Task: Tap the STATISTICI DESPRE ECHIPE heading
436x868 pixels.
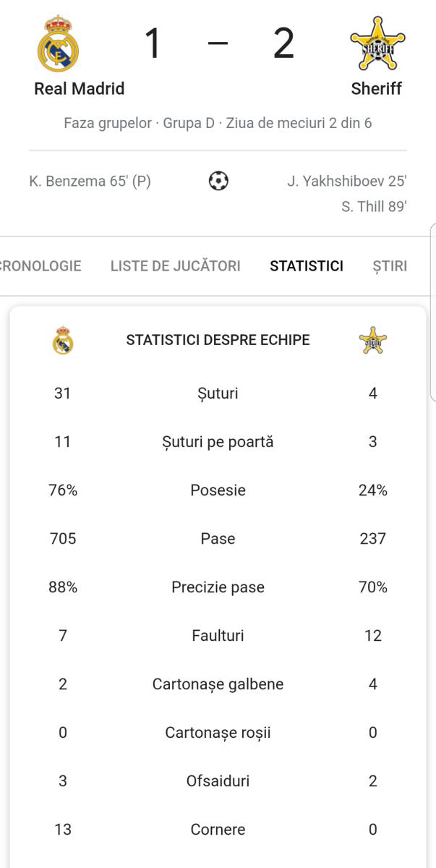Action: pyautogui.click(x=218, y=340)
